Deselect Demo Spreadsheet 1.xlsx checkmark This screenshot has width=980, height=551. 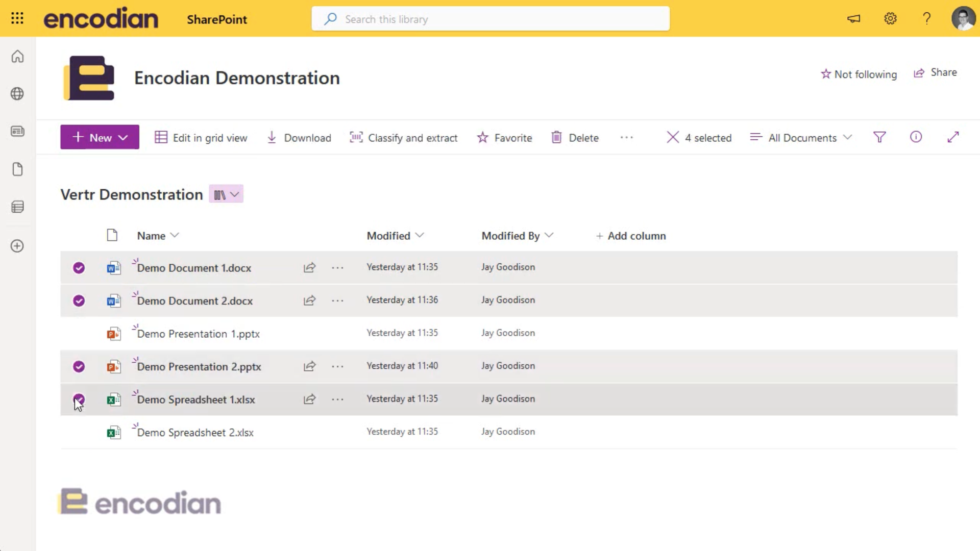pos(79,399)
